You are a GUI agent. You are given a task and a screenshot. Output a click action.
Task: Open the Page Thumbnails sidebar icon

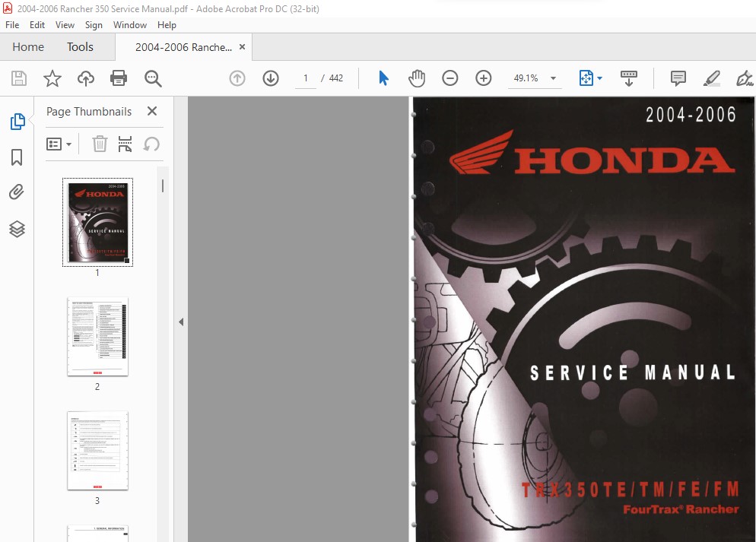[17, 122]
